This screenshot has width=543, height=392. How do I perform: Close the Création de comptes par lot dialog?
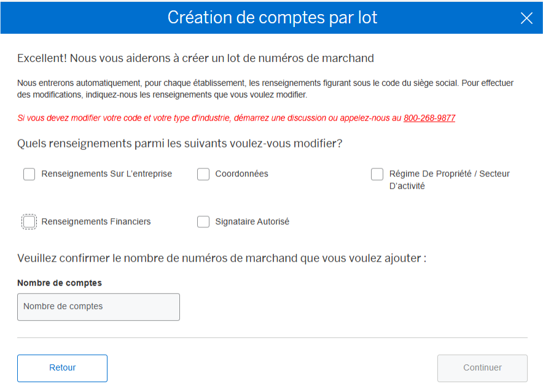[x=526, y=18]
